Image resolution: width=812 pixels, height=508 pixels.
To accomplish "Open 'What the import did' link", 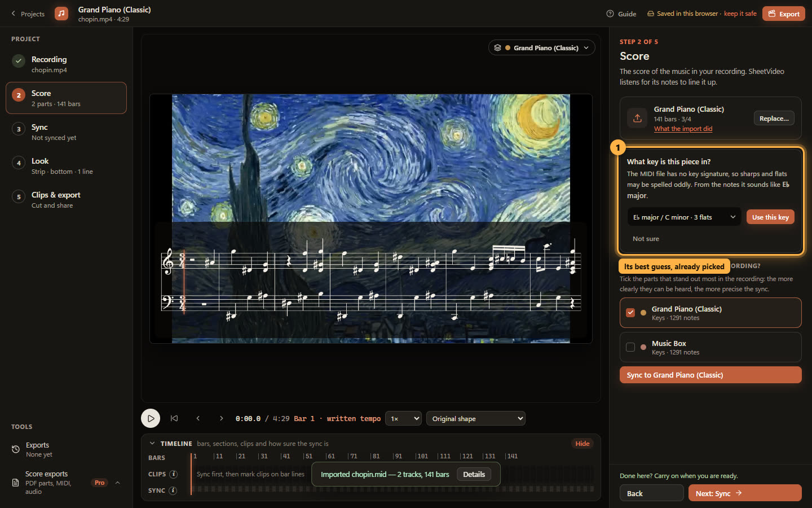I will (683, 129).
